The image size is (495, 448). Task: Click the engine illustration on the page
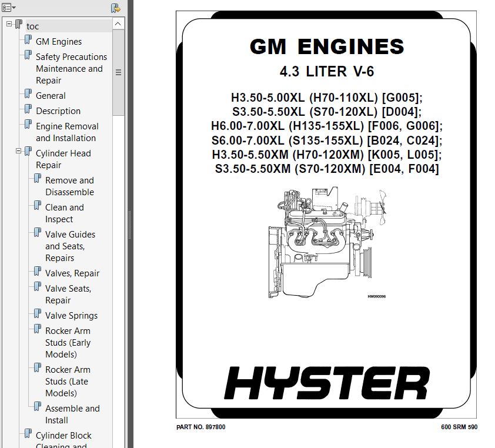pos(327,242)
